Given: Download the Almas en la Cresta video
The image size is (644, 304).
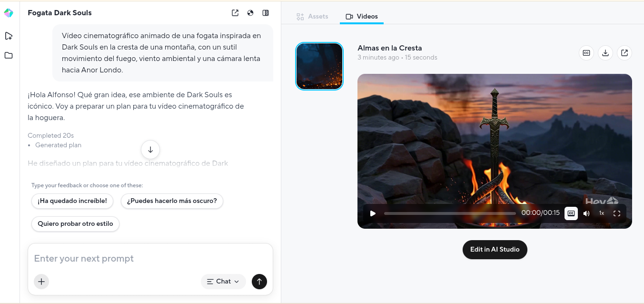Looking at the screenshot, I should 605,53.
